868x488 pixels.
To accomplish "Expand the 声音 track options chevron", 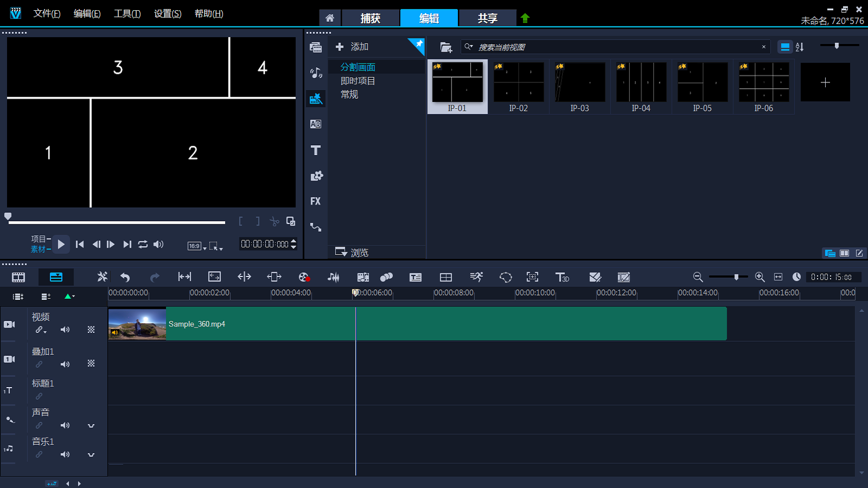I will [91, 426].
